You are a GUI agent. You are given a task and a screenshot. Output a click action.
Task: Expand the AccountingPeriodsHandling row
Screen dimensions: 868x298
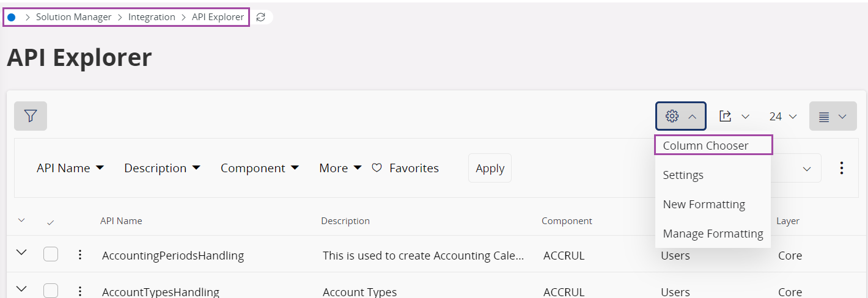(21, 252)
